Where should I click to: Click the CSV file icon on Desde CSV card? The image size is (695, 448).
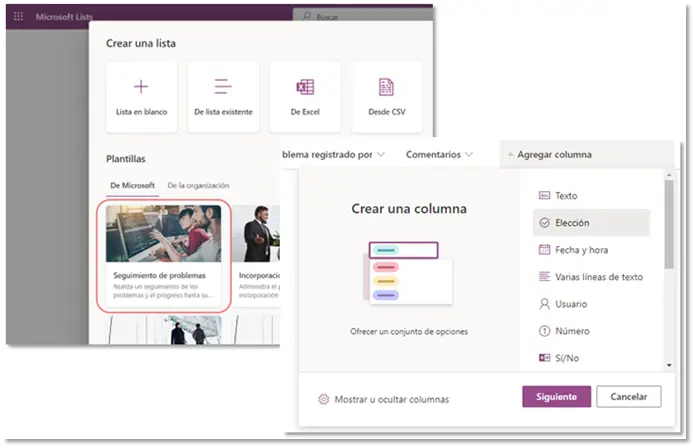coord(386,87)
